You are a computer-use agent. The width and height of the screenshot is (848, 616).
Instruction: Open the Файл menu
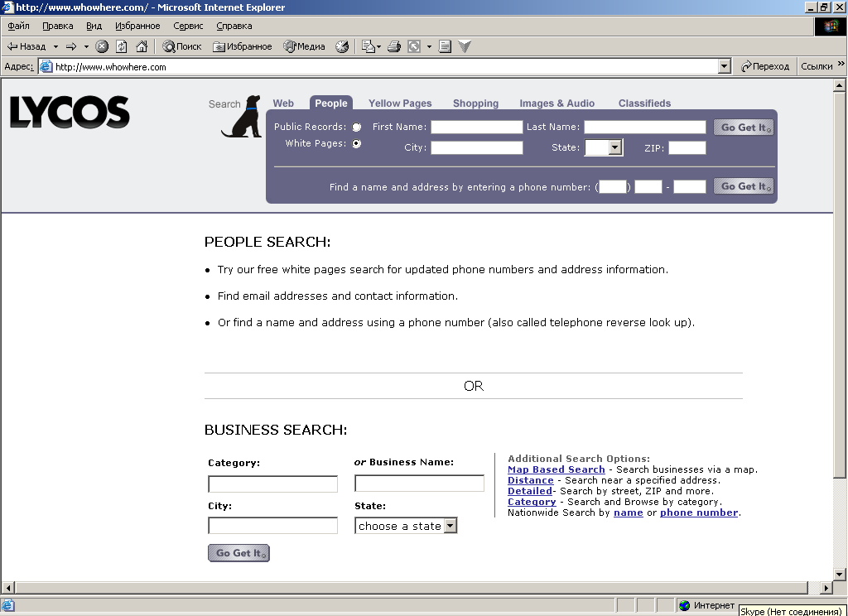pyautogui.click(x=18, y=26)
